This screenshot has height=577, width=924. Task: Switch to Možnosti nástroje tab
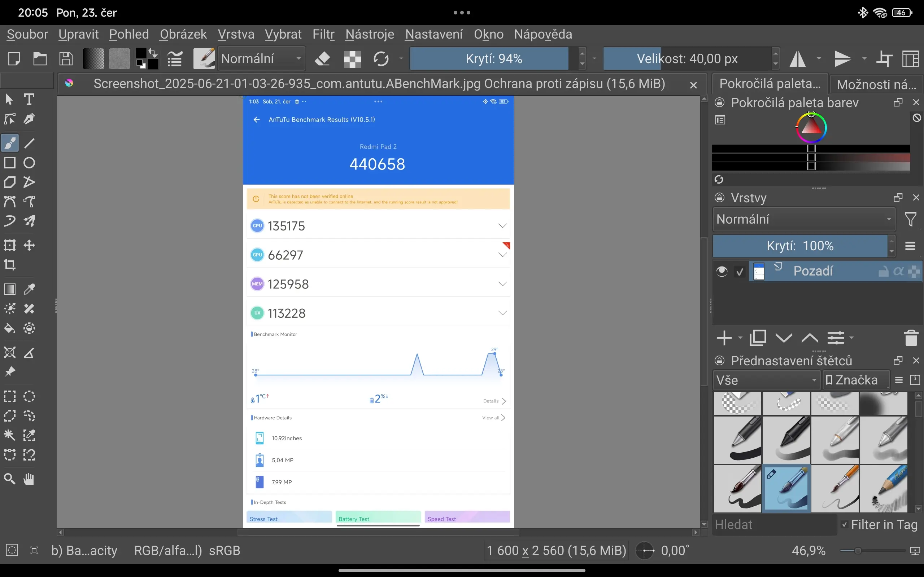click(x=876, y=84)
